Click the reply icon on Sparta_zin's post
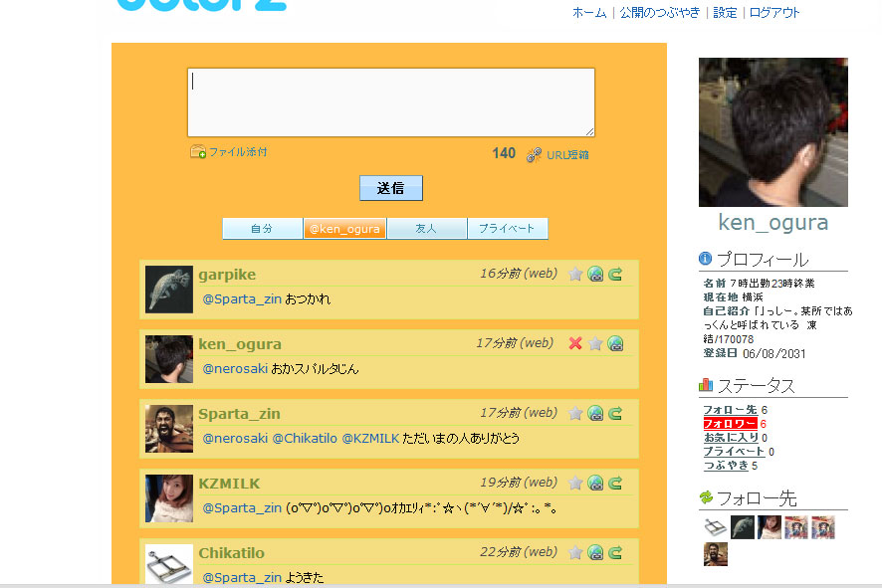 (x=595, y=414)
